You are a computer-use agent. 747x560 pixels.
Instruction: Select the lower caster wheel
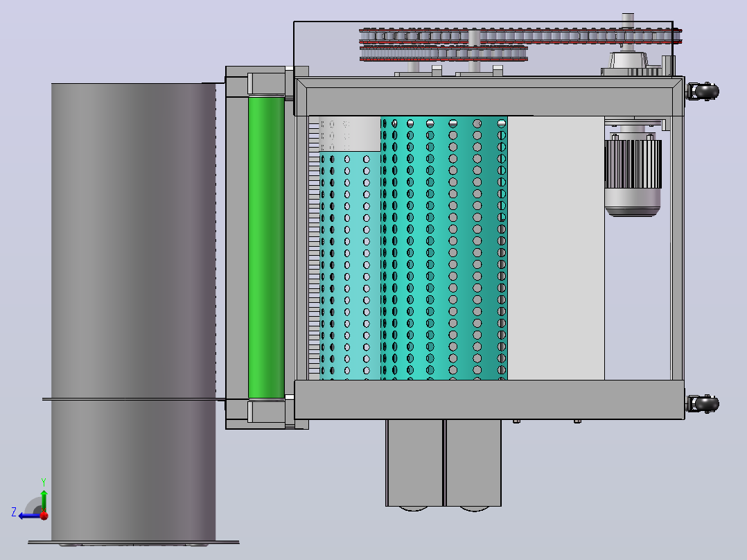(703, 404)
